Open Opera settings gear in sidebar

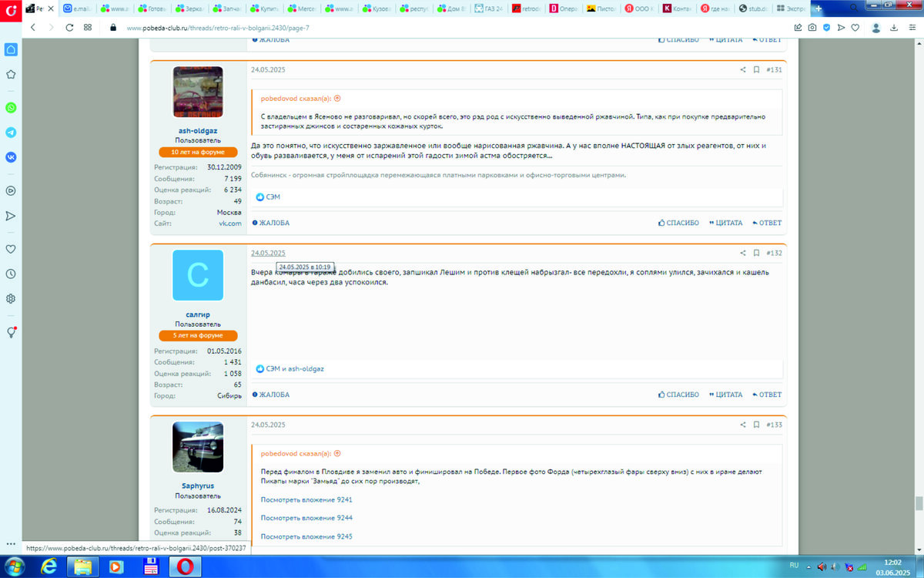[11, 298]
